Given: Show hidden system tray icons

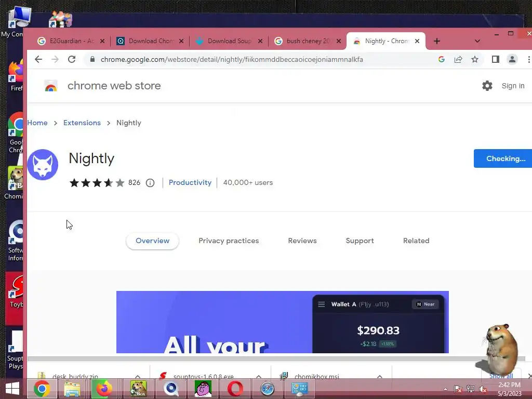Looking at the screenshot, I should click(445, 389).
